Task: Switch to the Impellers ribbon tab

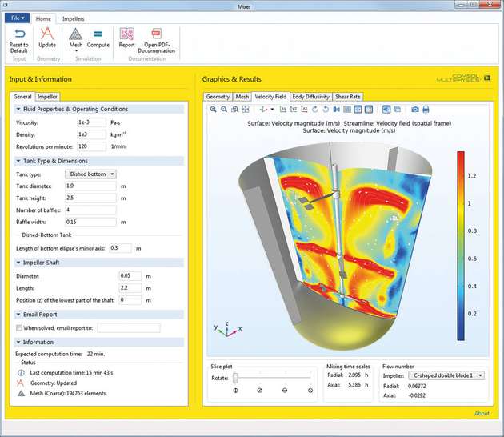Action: click(x=74, y=19)
